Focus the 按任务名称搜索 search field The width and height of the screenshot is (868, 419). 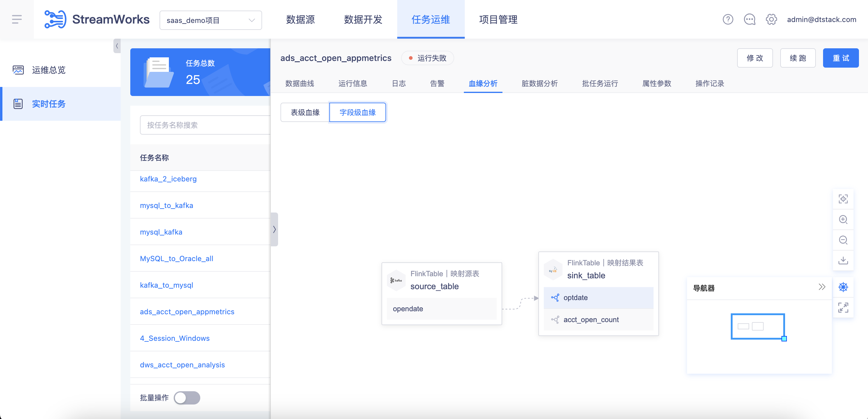[x=205, y=125]
